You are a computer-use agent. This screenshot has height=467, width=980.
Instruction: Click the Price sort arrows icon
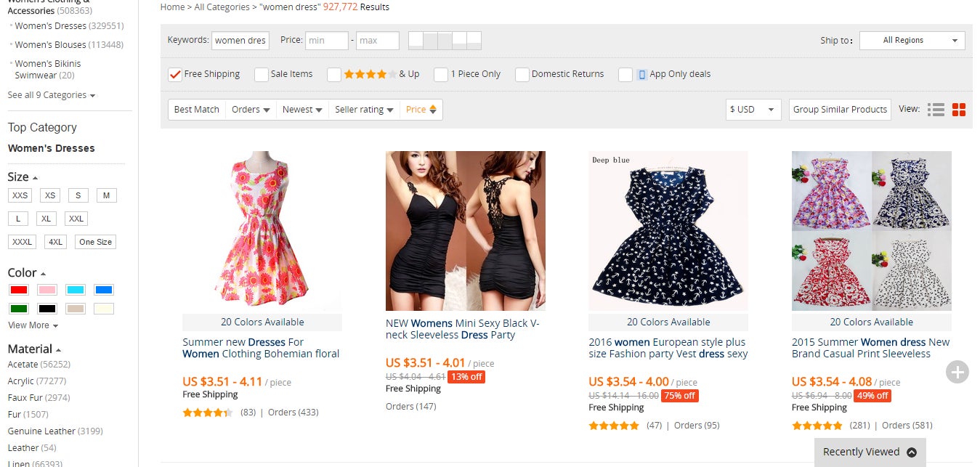tap(433, 110)
